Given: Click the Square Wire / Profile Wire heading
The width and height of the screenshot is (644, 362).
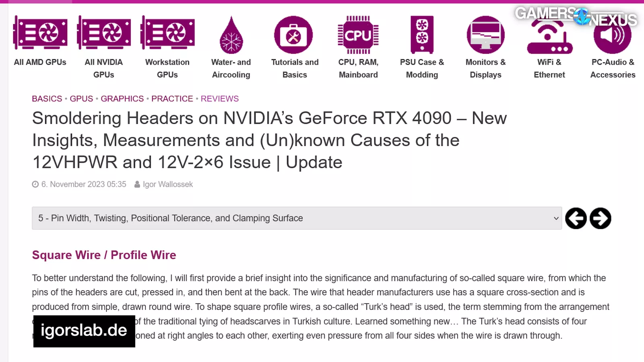Looking at the screenshot, I should [104, 255].
